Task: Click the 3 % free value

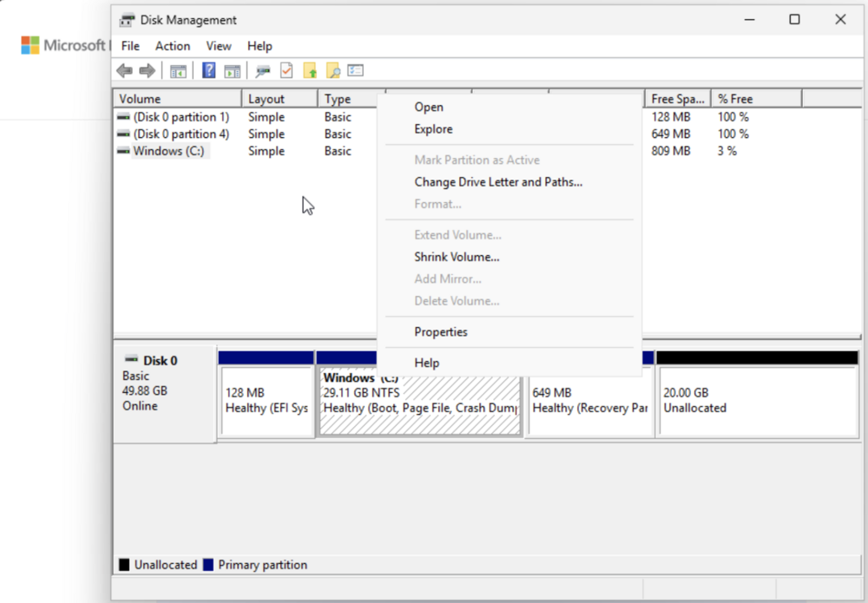Action: pos(727,151)
